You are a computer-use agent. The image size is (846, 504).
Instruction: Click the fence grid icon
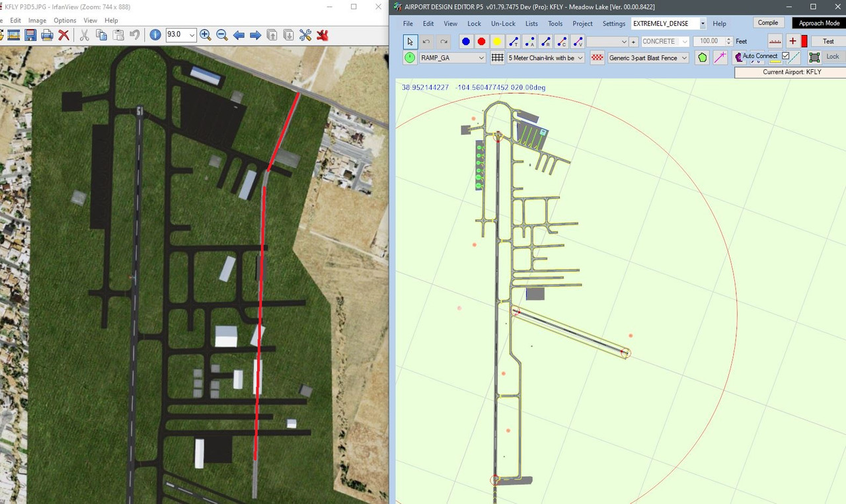click(x=498, y=58)
